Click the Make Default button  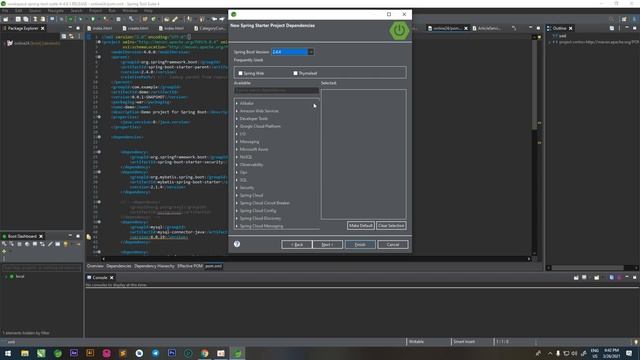(360, 226)
